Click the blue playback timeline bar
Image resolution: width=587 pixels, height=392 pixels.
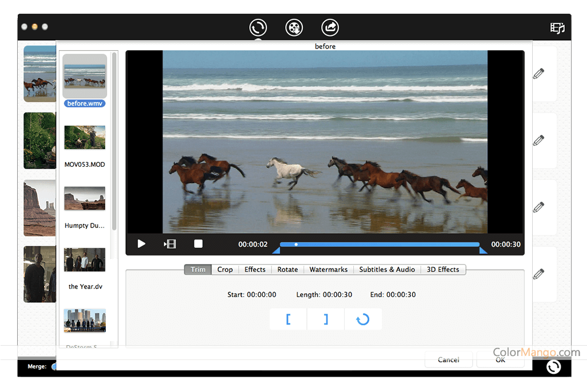(x=380, y=245)
